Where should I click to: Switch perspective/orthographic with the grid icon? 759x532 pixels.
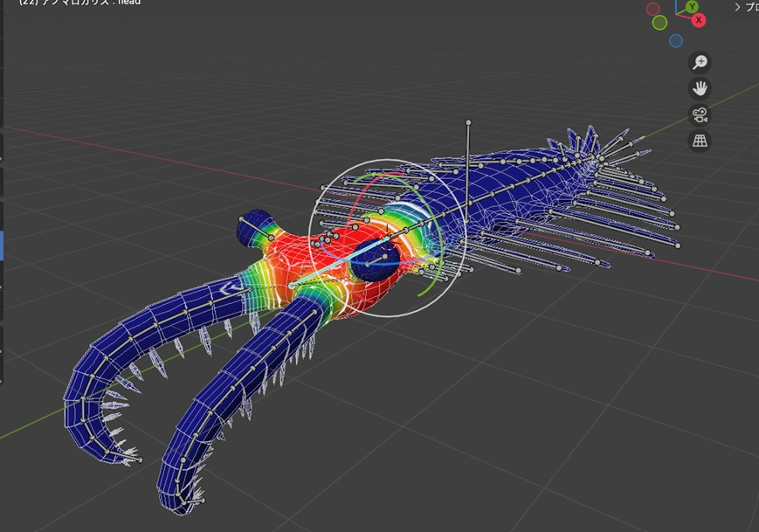click(x=700, y=142)
